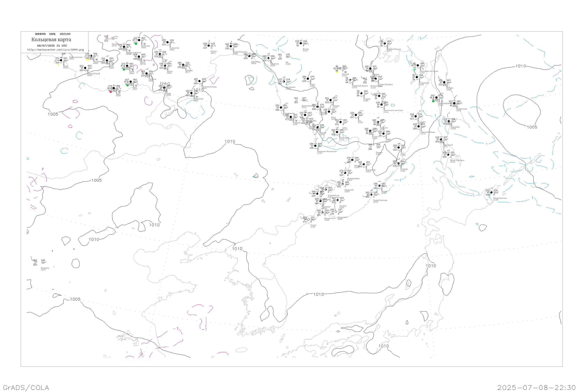
Task: Click the GrADS/COLA credit label
Action: tap(26, 387)
